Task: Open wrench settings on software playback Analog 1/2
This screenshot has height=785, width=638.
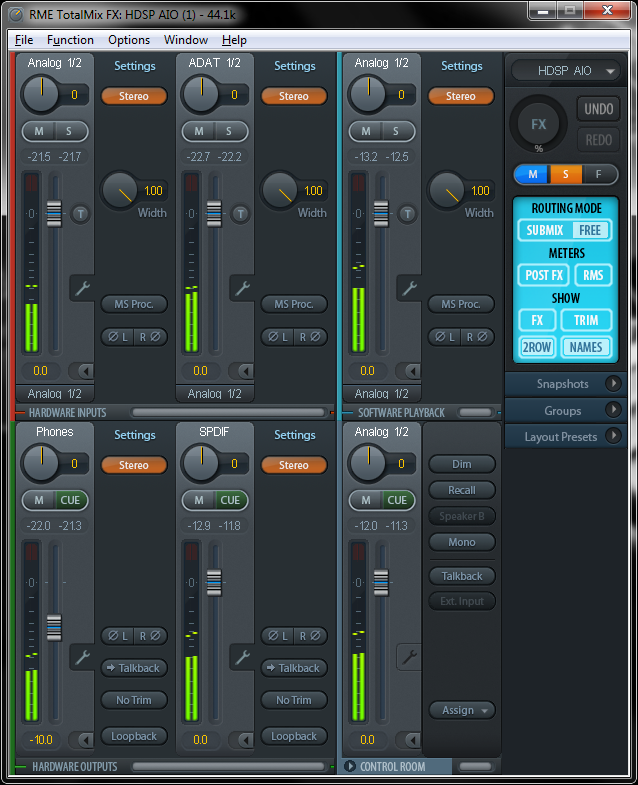Action: coord(409,288)
